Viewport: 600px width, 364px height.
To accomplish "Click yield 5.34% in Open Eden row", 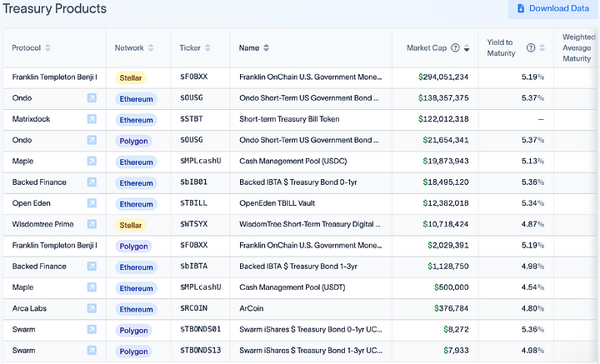I will tap(532, 203).
